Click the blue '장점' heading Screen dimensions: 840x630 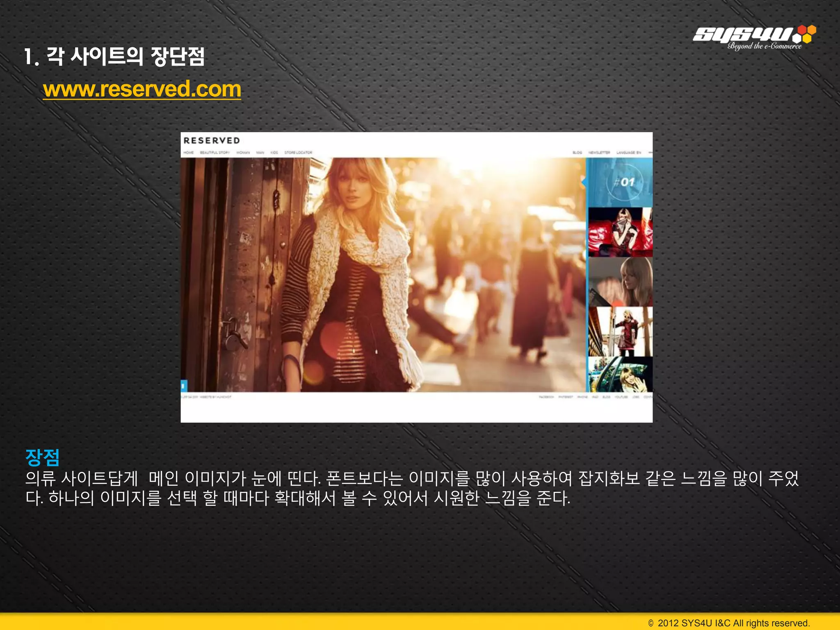[x=43, y=458]
